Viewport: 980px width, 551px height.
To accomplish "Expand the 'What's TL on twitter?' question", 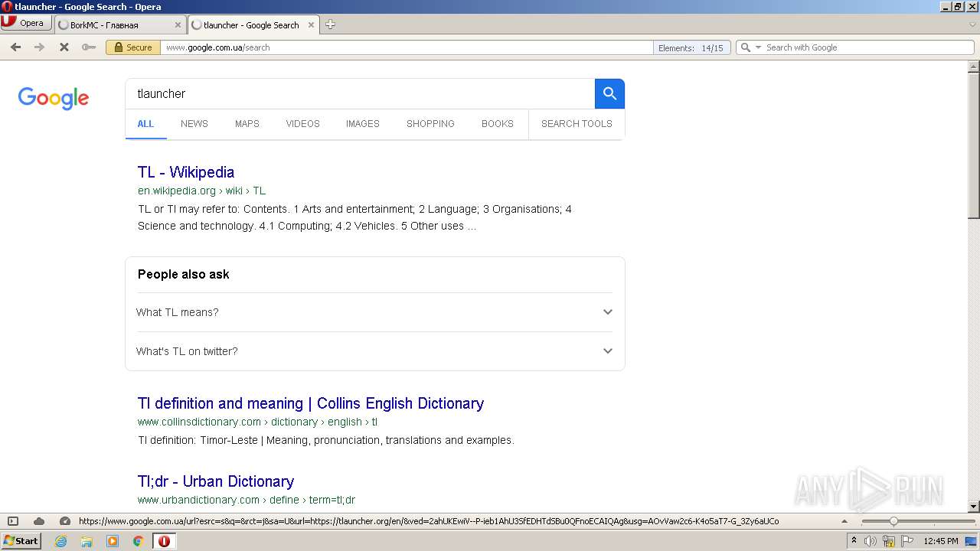I will [x=374, y=351].
